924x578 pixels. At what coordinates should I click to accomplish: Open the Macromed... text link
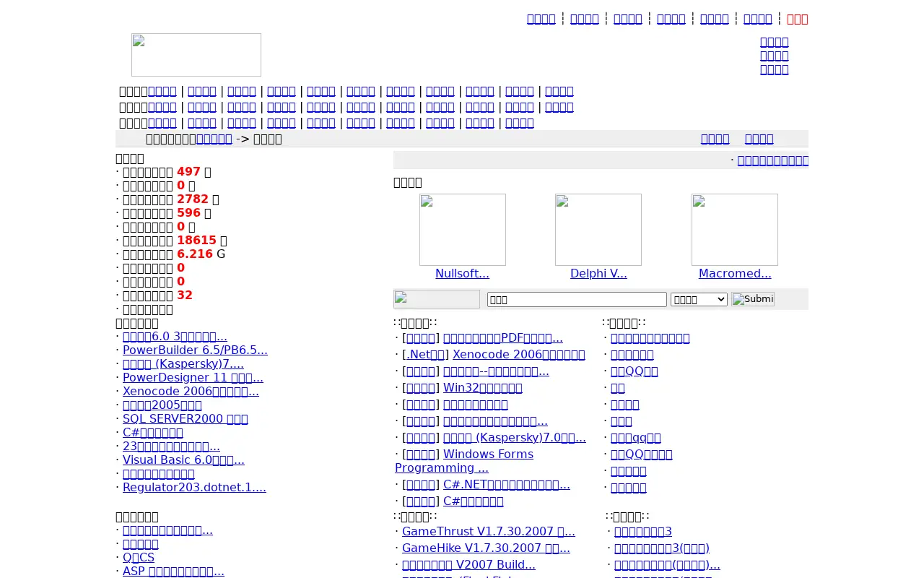[735, 273]
